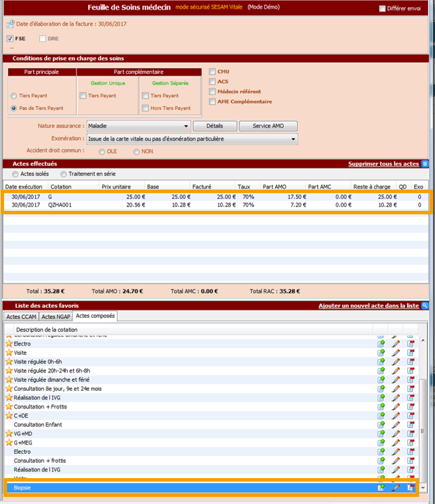Screen dimensions: 435x504
Task: Select the Pas de Tiers Payant radio
Action: [14, 108]
